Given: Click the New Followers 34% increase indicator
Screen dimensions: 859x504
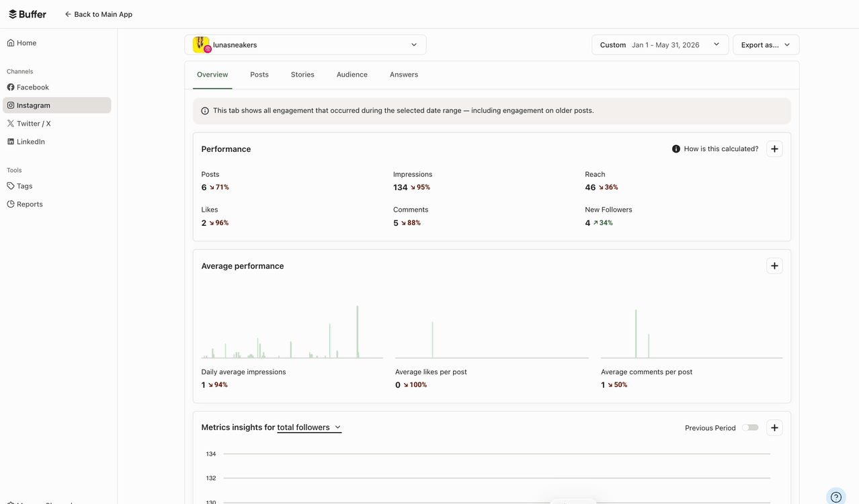Looking at the screenshot, I should point(603,223).
